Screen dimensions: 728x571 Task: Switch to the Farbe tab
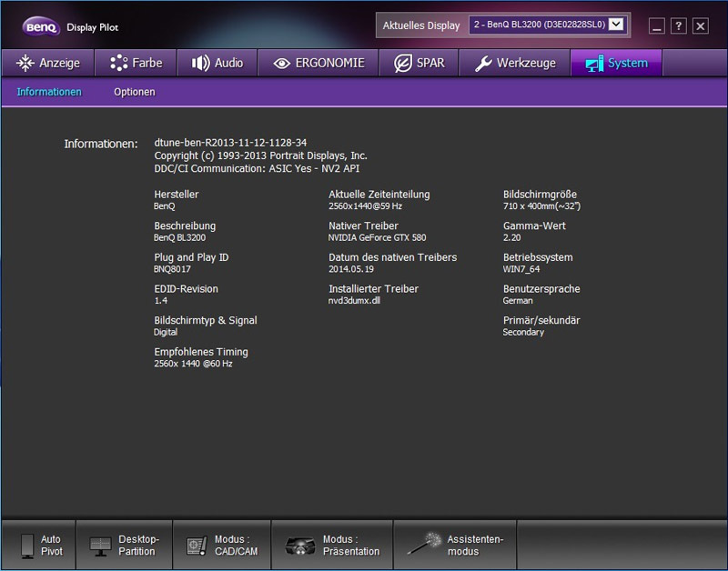point(136,63)
